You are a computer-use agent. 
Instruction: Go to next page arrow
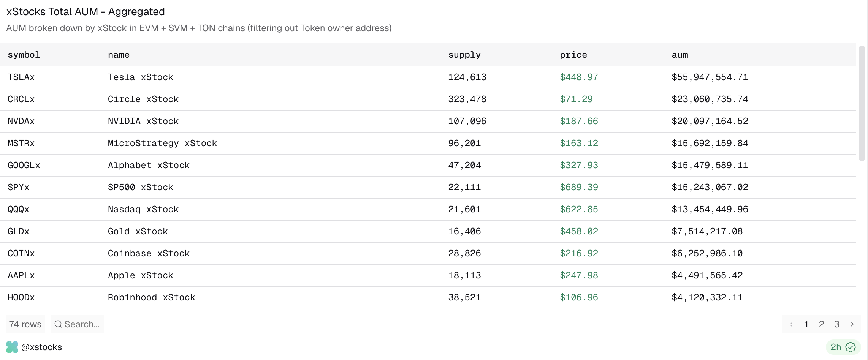pyautogui.click(x=852, y=324)
